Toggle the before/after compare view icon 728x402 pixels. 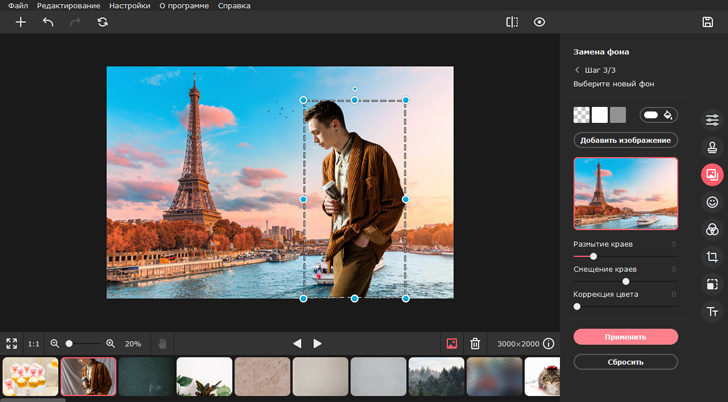coord(512,22)
